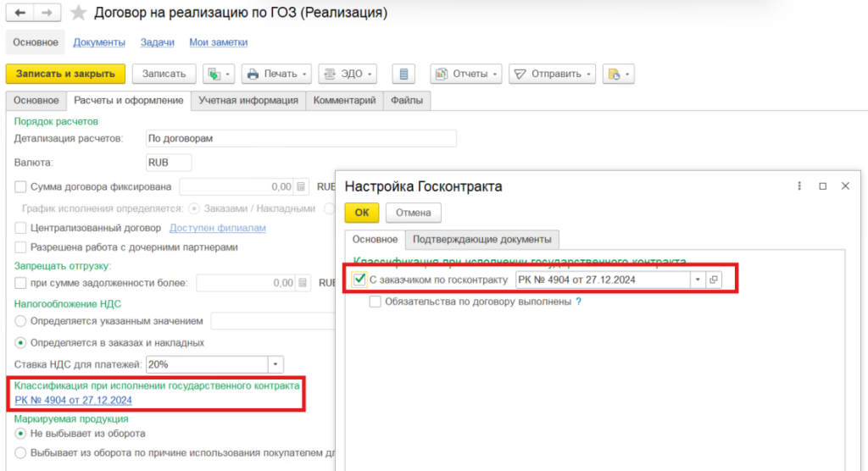Screen dimensions: 868x471
Task: Go back with the left arrow button
Action: coord(19,12)
